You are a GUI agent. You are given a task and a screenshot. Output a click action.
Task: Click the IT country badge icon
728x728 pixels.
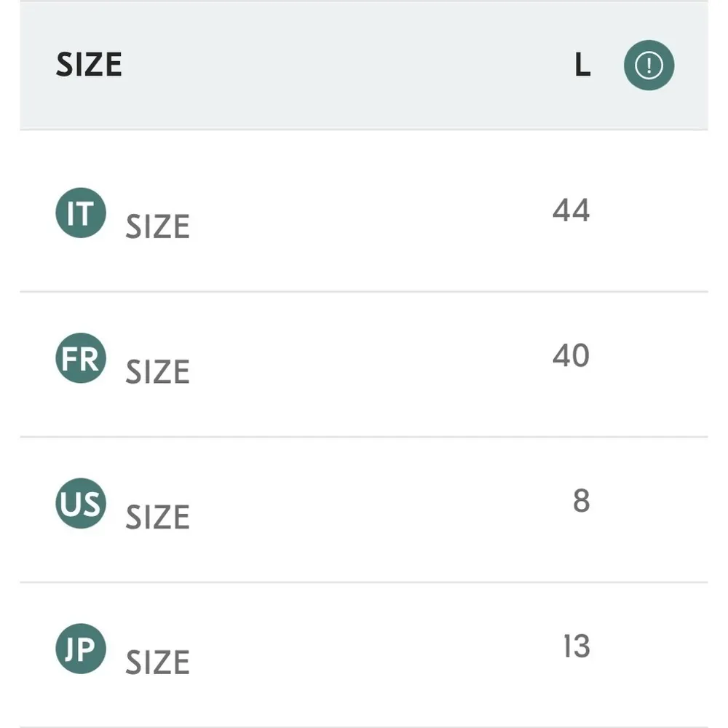tap(81, 213)
